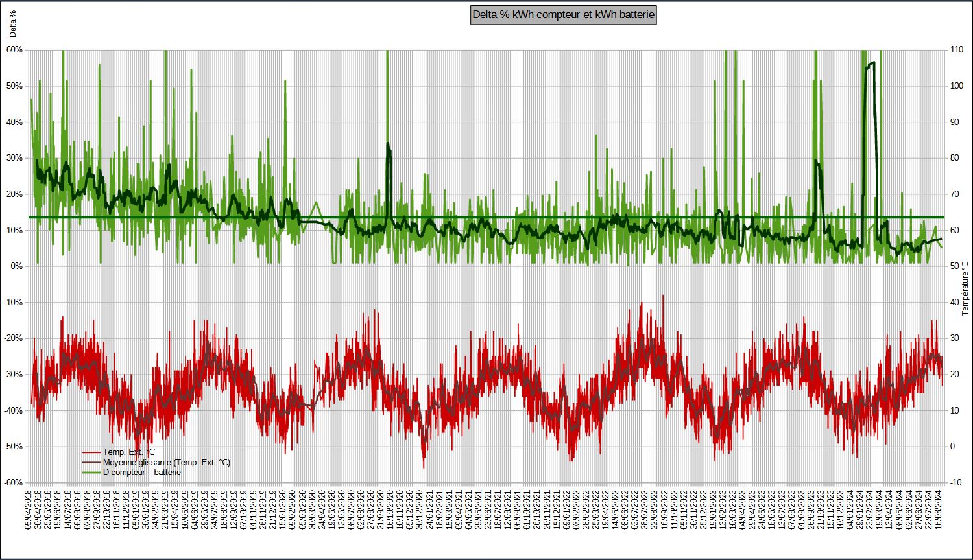Click the positive 40% label on the left axis
This screenshot has height=560, width=973.
(x=15, y=122)
